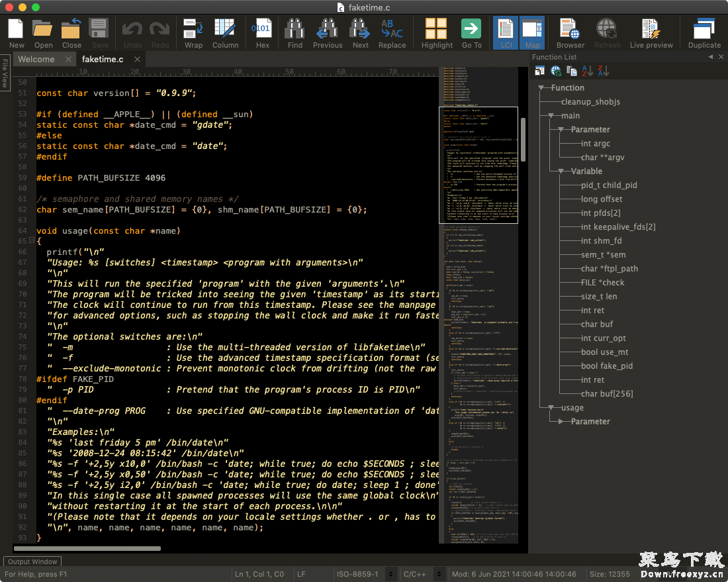Open the C/C++ language dropdown
728x582 pixels.
pos(439,574)
